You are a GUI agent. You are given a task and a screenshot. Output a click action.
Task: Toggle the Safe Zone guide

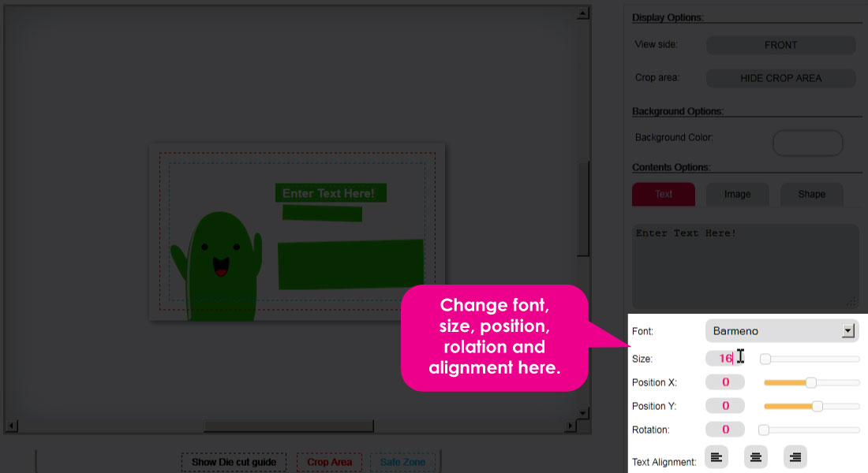[x=402, y=462]
